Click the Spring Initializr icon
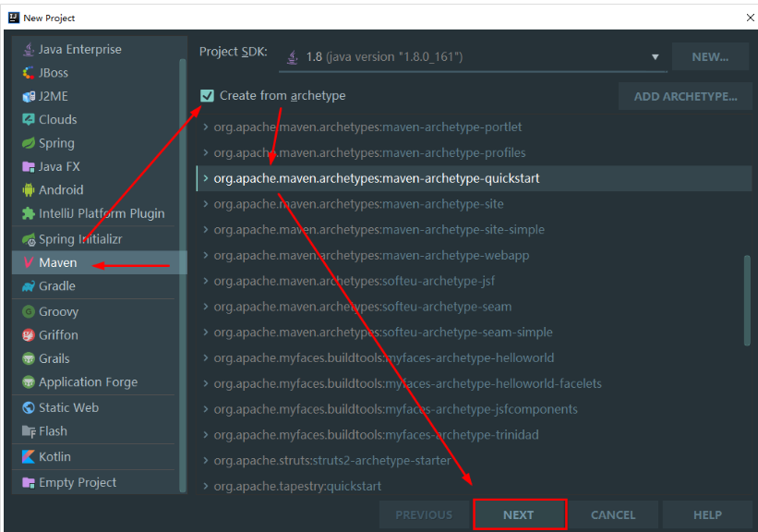The height and width of the screenshot is (532, 758). click(x=29, y=239)
